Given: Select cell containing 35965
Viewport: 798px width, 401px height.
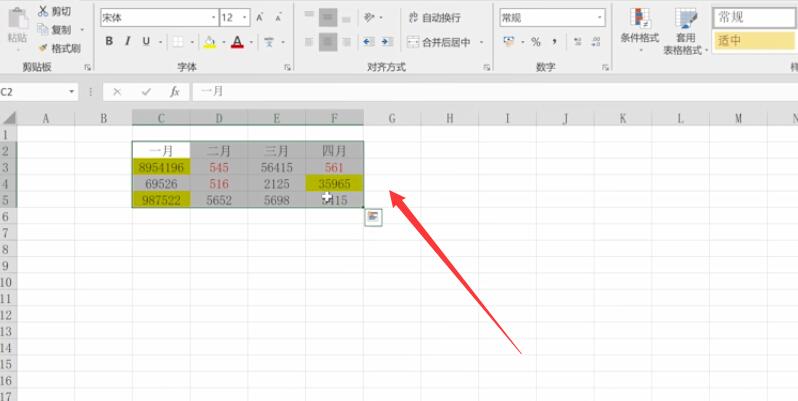Looking at the screenshot, I should pyautogui.click(x=334, y=184).
